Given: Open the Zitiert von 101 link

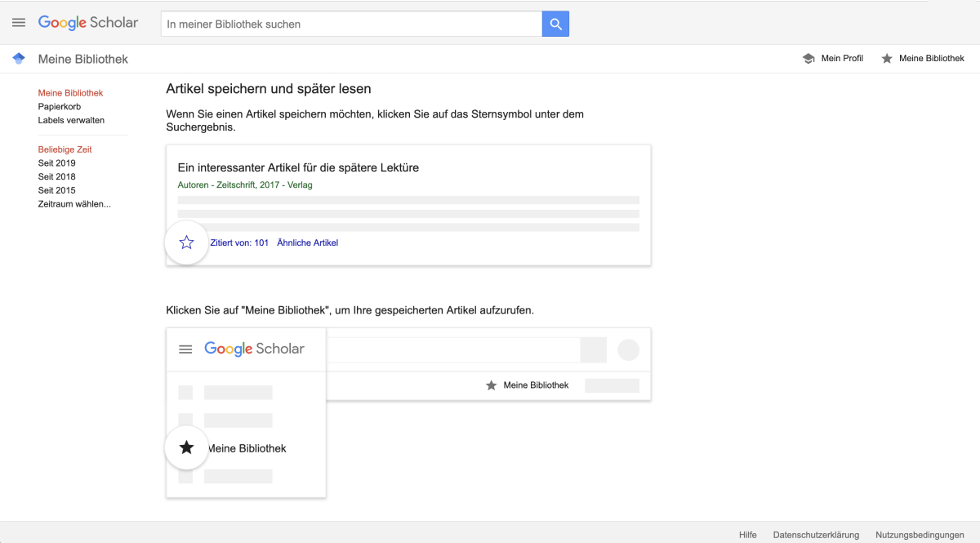Looking at the screenshot, I should tap(239, 243).
